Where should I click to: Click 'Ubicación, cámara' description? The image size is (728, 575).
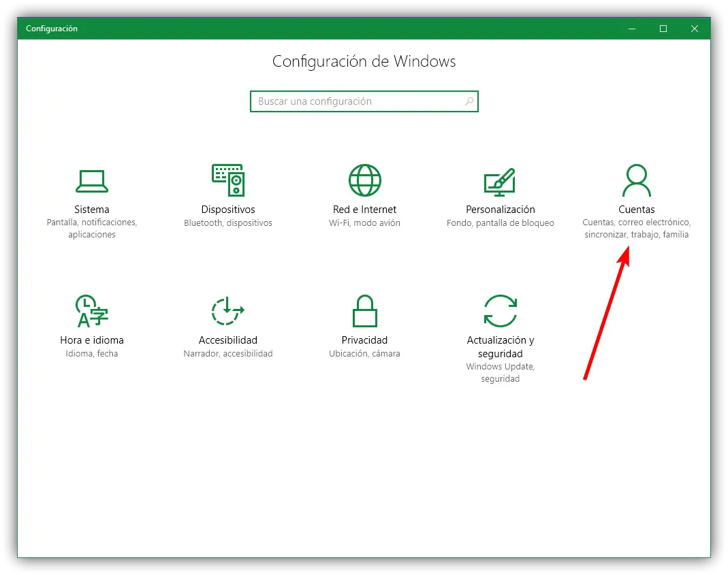click(x=364, y=354)
